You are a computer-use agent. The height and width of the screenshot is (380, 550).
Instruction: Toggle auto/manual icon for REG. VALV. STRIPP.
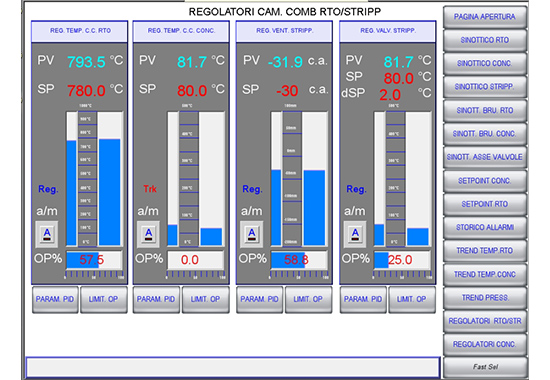coord(355,234)
